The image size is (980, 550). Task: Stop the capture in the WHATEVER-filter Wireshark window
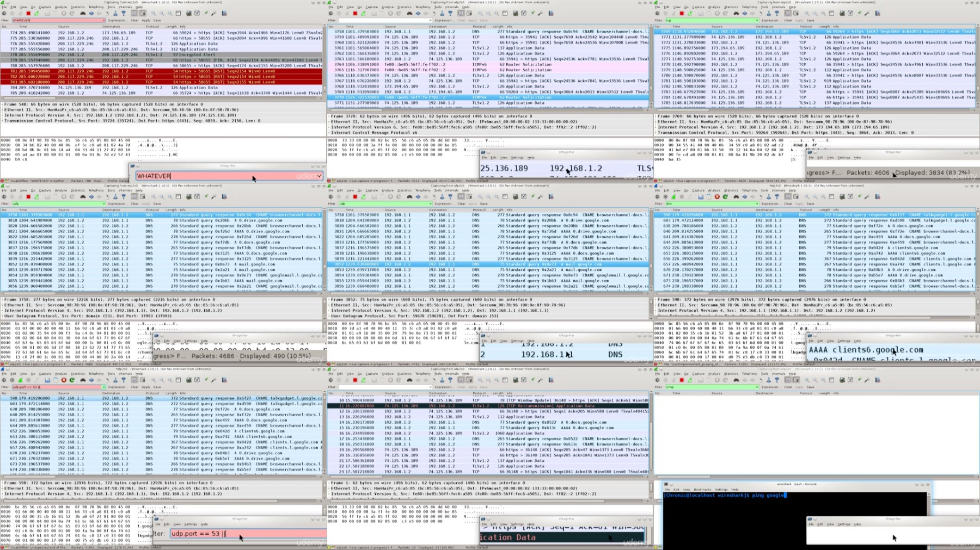(x=28, y=14)
